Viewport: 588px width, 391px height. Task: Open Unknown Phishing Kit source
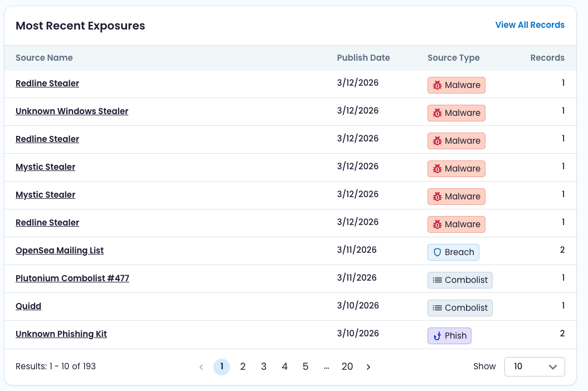pyautogui.click(x=61, y=334)
